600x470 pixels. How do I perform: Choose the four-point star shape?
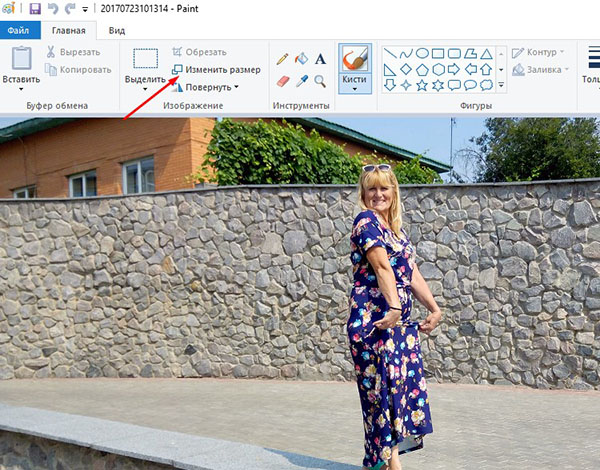pyautogui.click(x=406, y=85)
